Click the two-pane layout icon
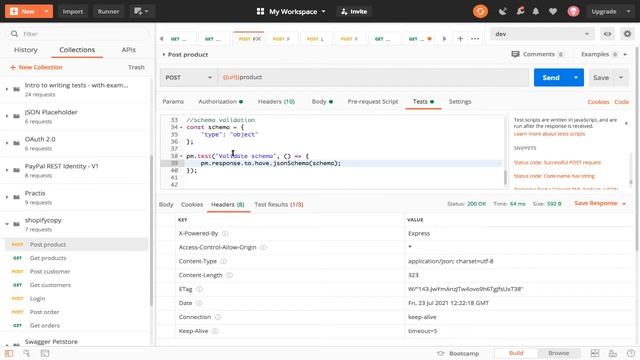 tap(595, 353)
